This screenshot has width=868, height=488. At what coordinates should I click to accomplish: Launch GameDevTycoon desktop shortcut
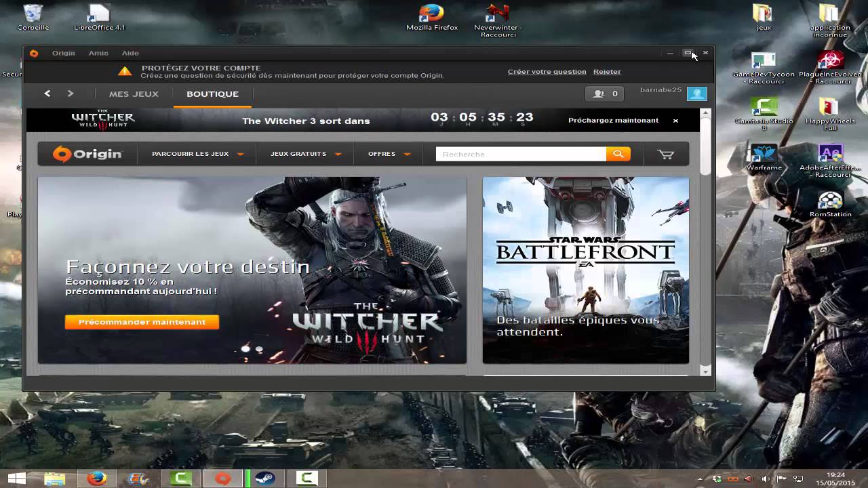pyautogui.click(x=764, y=68)
